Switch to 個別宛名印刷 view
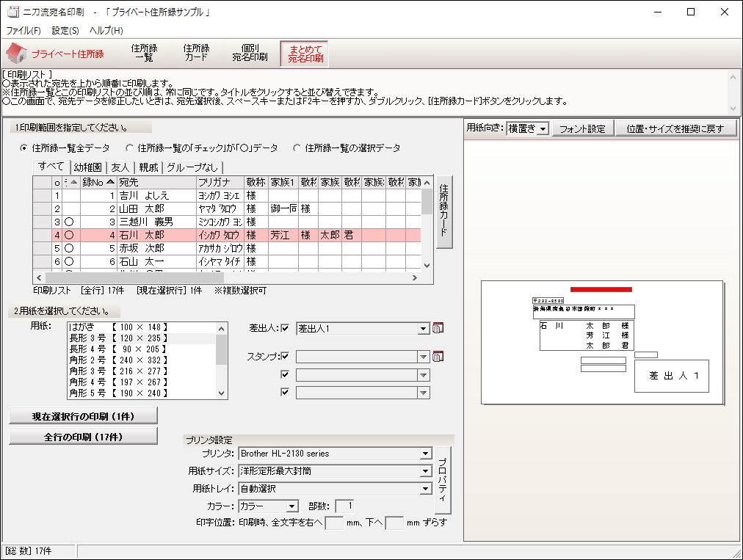The height and width of the screenshot is (560, 743). pos(250,53)
